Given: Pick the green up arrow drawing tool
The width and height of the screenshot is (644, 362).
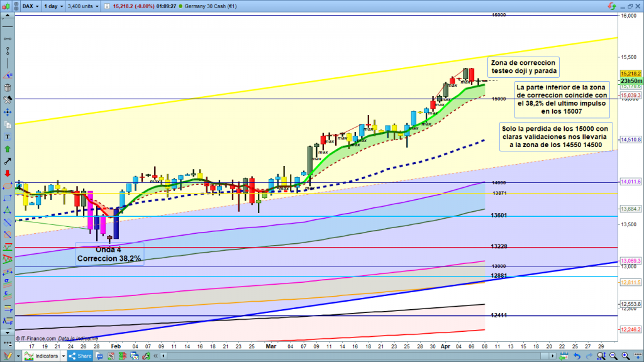Looking at the screenshot, I should [8, 149].
